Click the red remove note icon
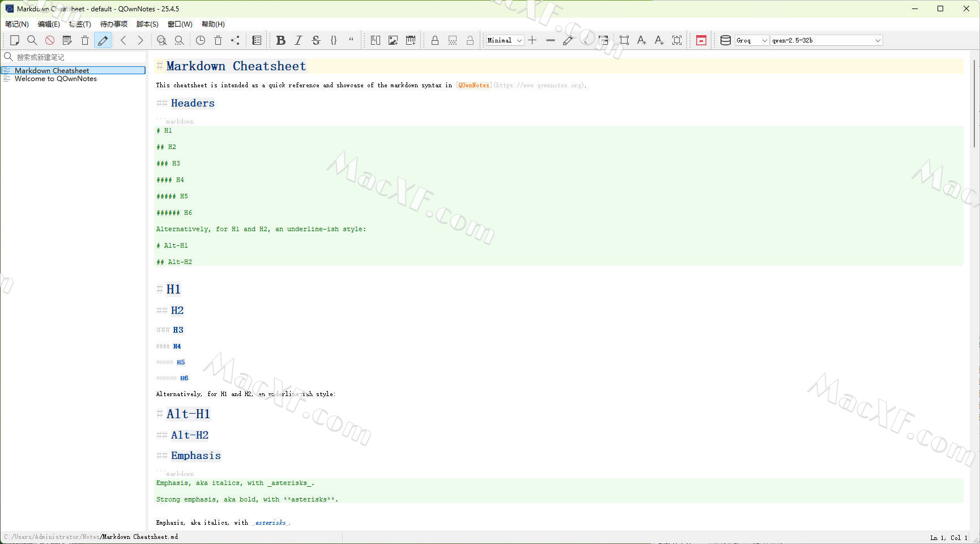The height and width of the screenshot is (544, 980). point(50,40)
